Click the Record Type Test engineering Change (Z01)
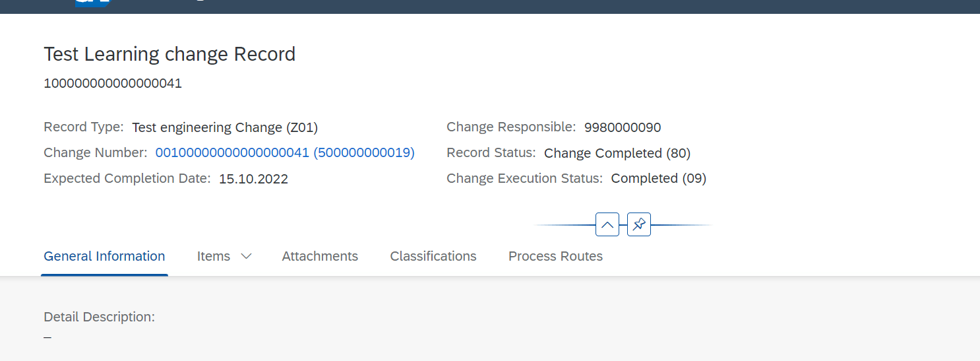The height and width of the screenshot is (361, 980). pos(225,127)
